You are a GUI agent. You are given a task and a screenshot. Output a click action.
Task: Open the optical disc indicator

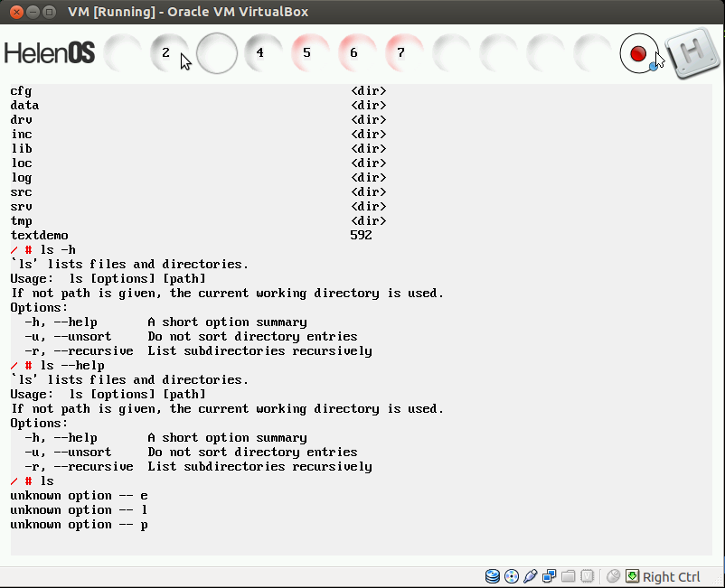coord(512,576)
